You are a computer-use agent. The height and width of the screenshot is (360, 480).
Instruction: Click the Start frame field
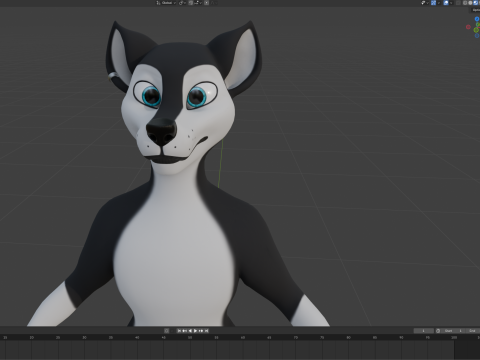coord(453,331)
